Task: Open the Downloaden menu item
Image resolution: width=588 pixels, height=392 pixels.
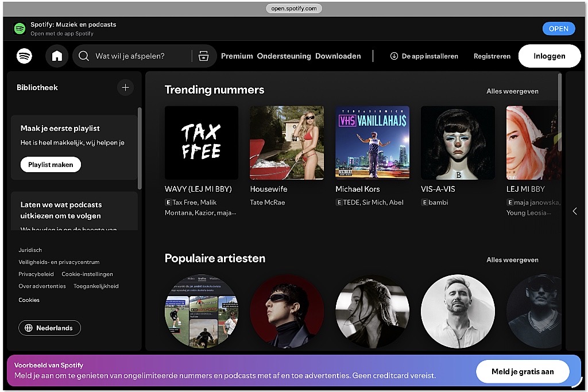Action: click(338, 56)
